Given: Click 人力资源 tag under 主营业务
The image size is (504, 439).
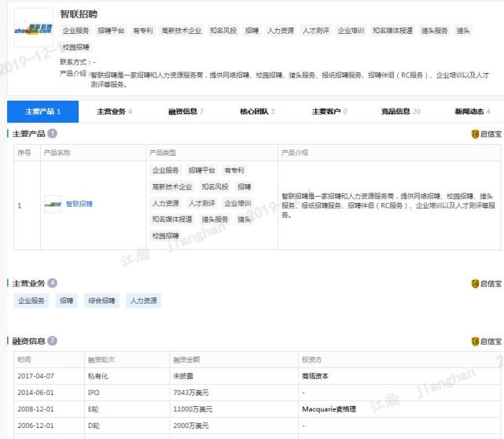Looking at the screenshot, I should (144, 301).
